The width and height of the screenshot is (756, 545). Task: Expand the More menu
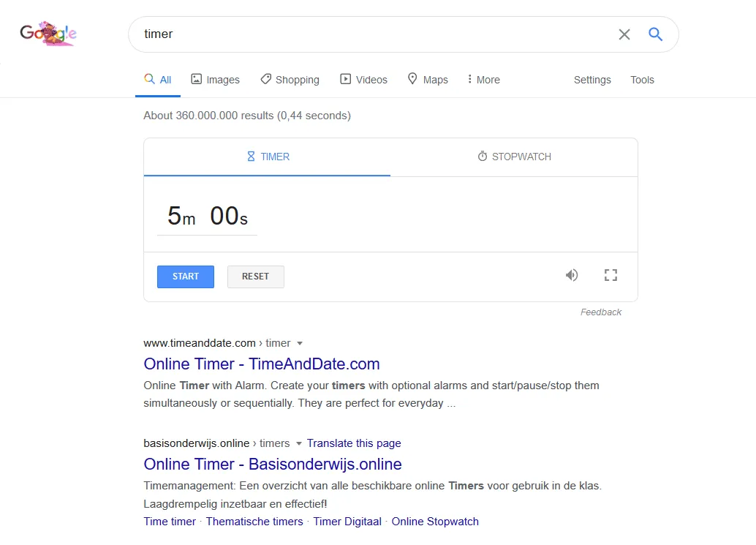coord(483,80)
